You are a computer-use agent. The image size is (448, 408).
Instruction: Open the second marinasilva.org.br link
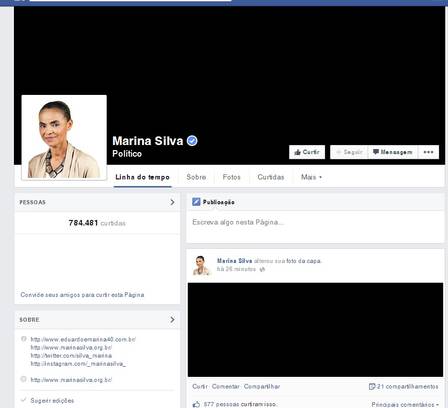(71, 380)
